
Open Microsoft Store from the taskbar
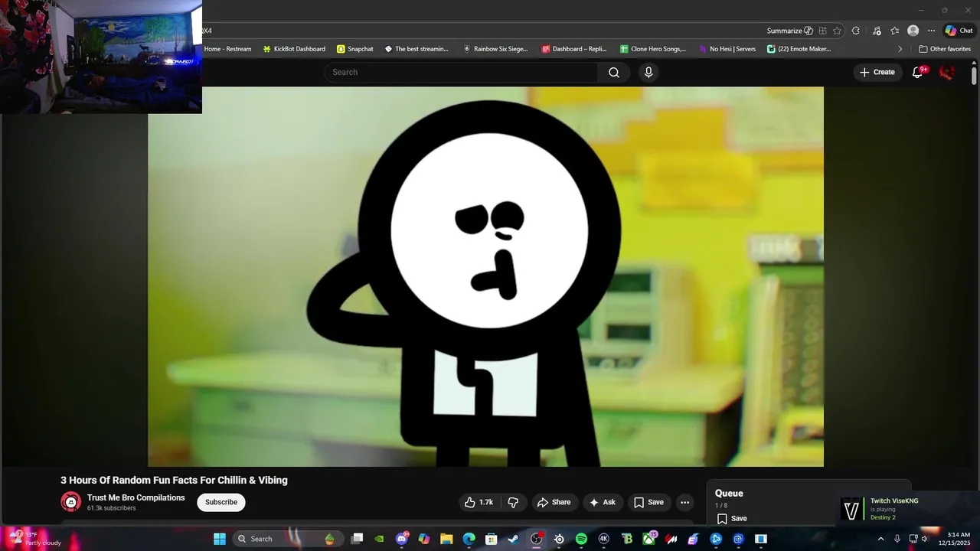point(492,539)
